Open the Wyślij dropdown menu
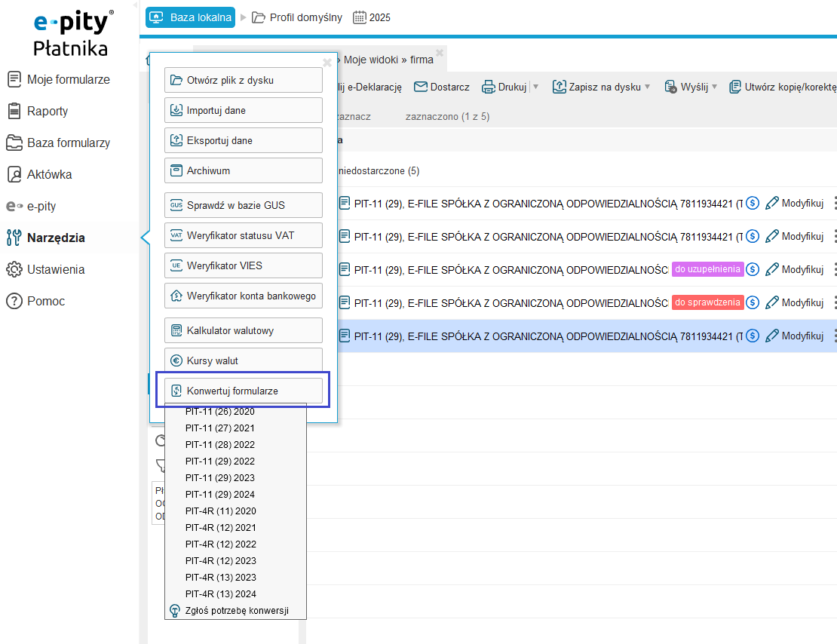 point(714,87)
